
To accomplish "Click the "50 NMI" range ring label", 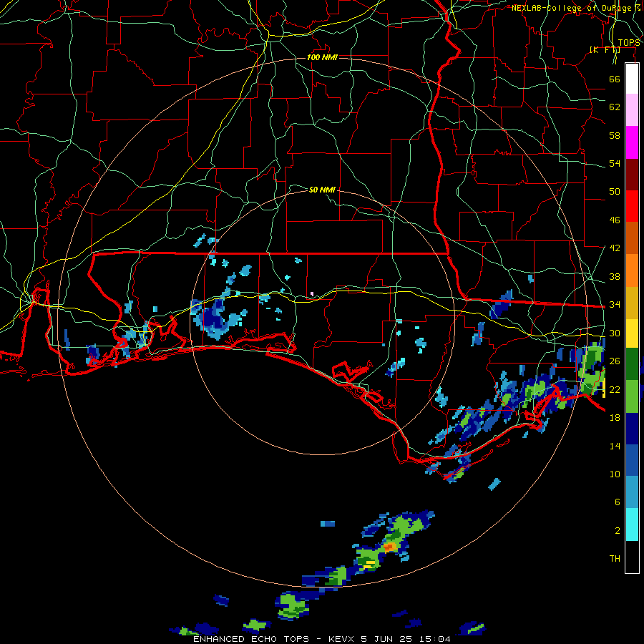I will point(322,190).
